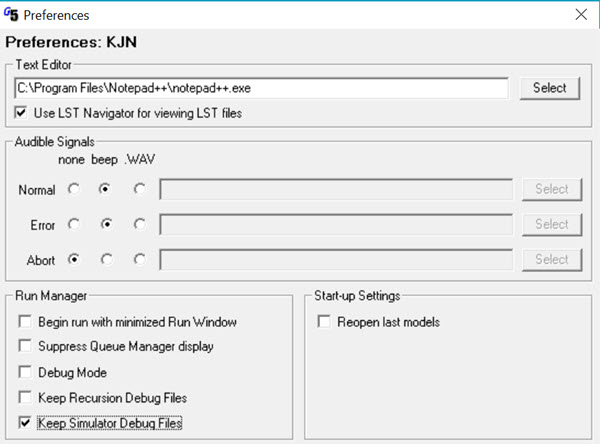Set Normal signal to none
The height and width of the screenshot is (444, 600).
72,188
